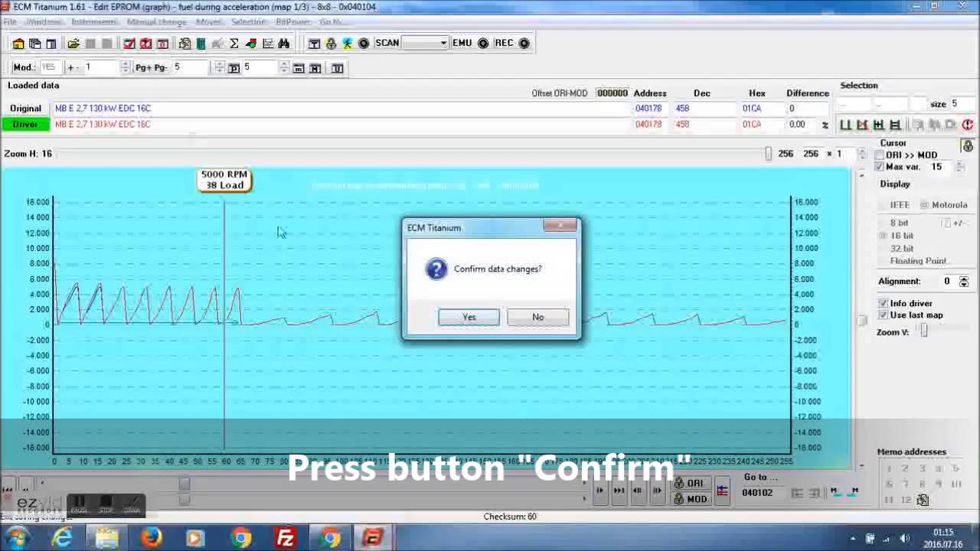The width and height of the screenshot is (980, 551).
Task: Open the Manual change menu
Action: [156, 21]
